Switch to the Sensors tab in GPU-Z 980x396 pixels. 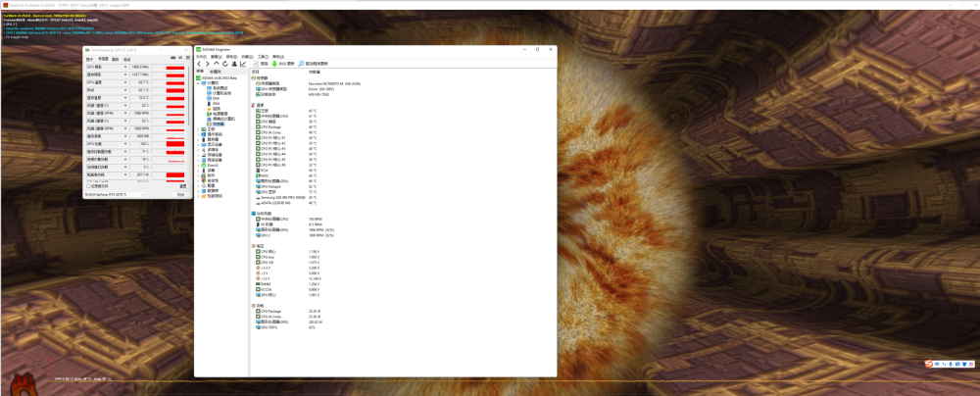(x=103, y=59)
